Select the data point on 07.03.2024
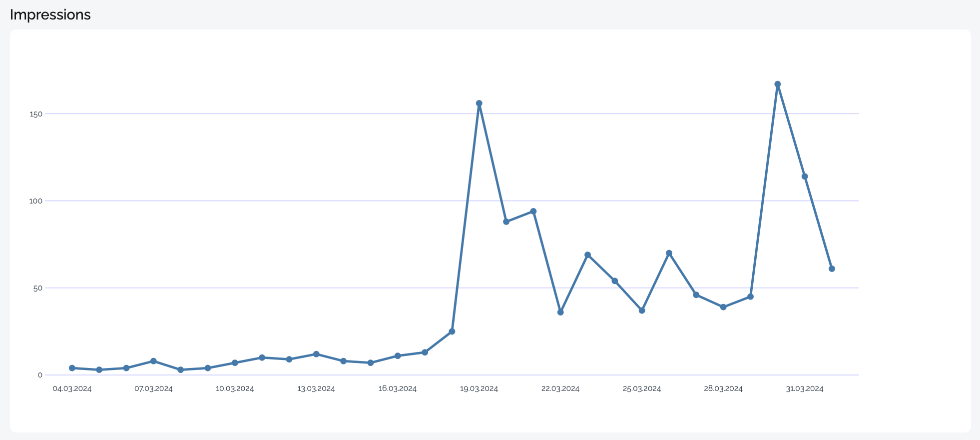 tap(153, 361)
